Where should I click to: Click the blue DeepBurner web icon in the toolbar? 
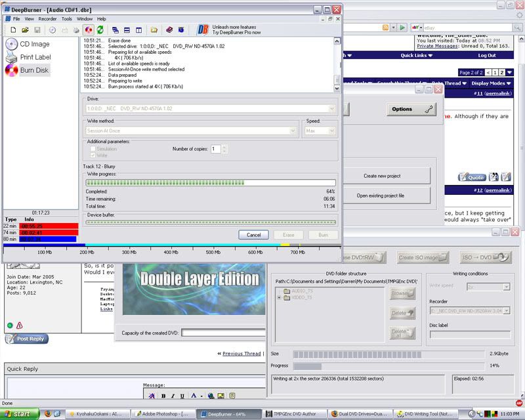pos(181,30)
